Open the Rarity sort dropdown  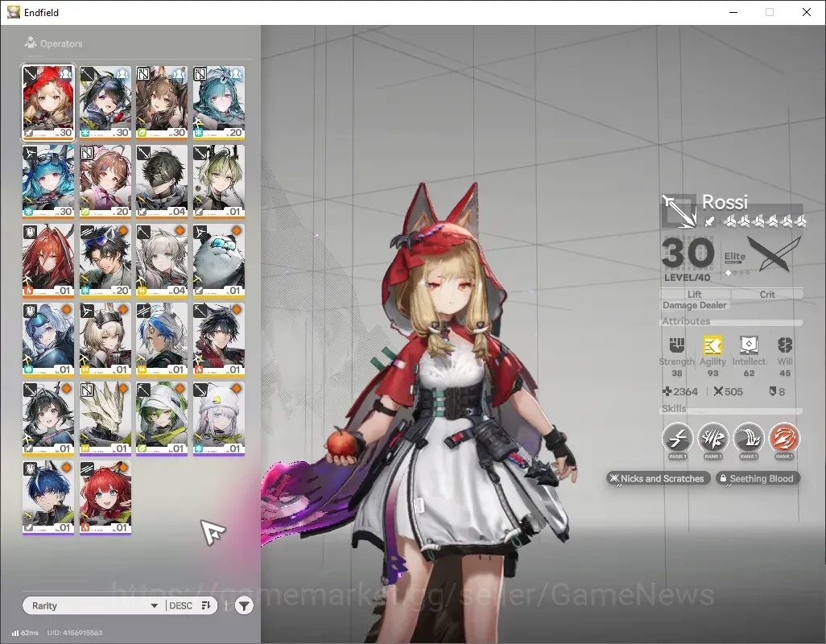[x=95, y=605]
